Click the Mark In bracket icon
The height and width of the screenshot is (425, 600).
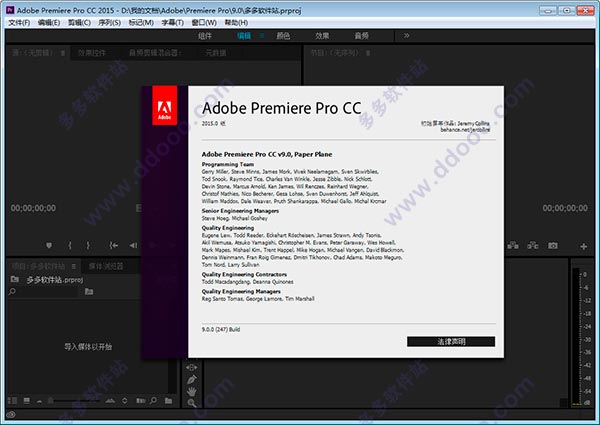pos(70,245)
